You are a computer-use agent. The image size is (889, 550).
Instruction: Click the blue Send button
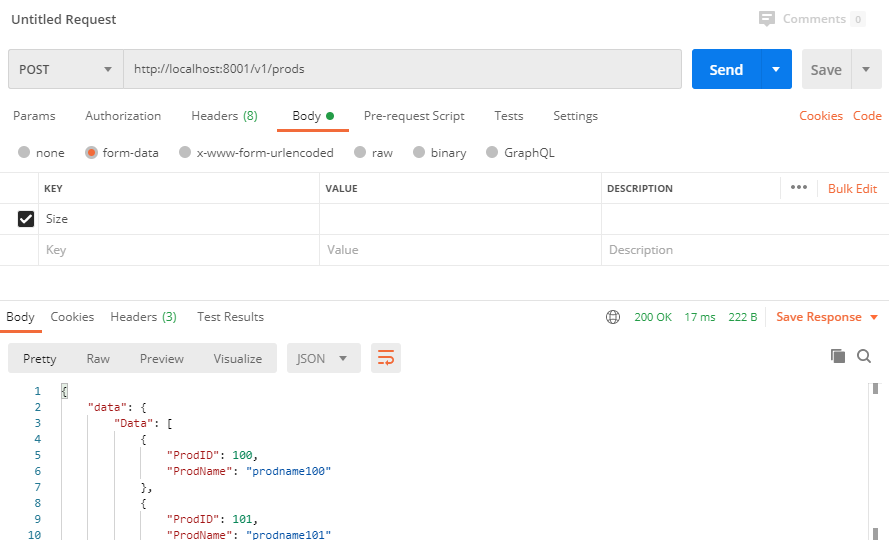726,69
